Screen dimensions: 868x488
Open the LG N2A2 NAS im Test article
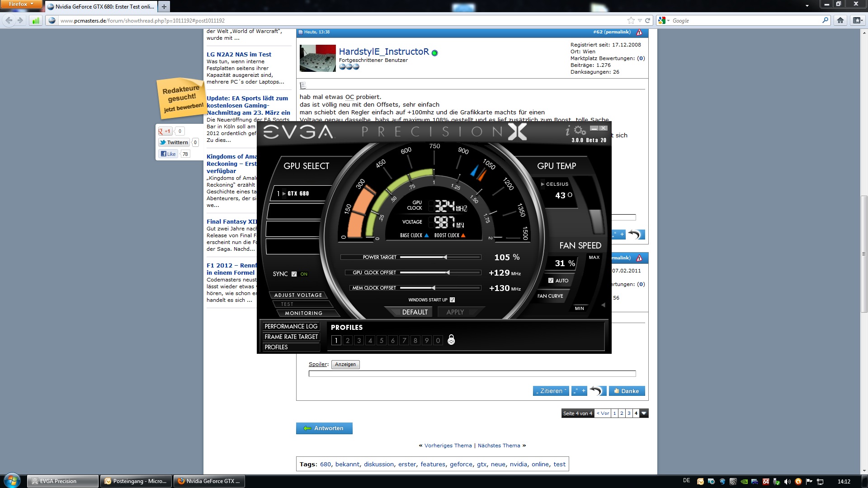pos(239,54)
